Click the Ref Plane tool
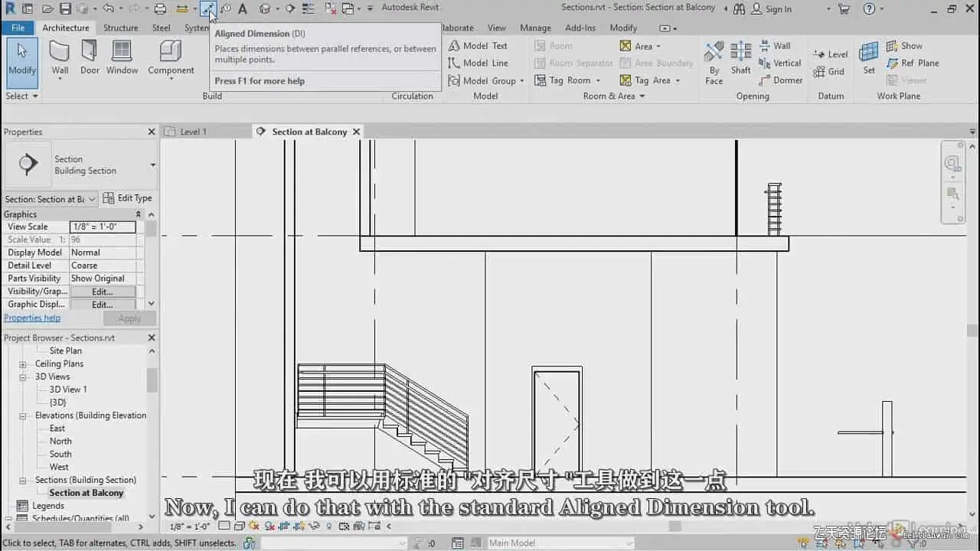 click(913, 64)
